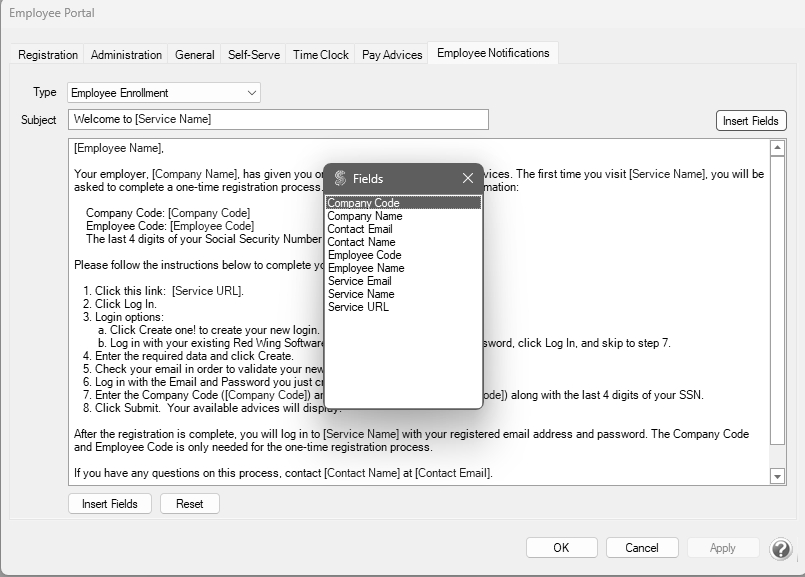Click the Fields popup logo icon
The width and height of the screenshot is (805, 577).
(x=340, y=178)
